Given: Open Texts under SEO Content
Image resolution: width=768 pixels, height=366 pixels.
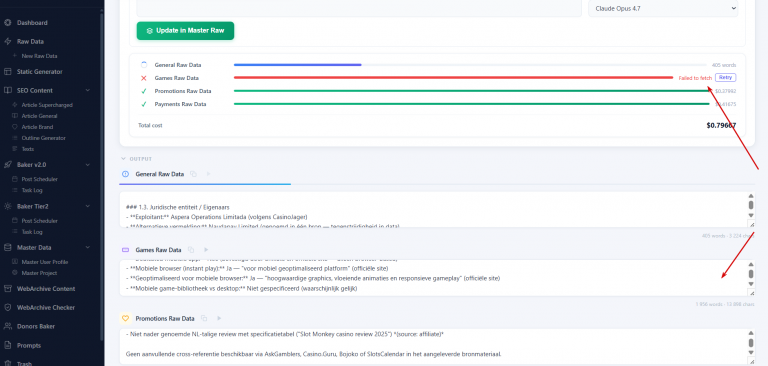Looking at the screenshot, I should pos(27,149).
